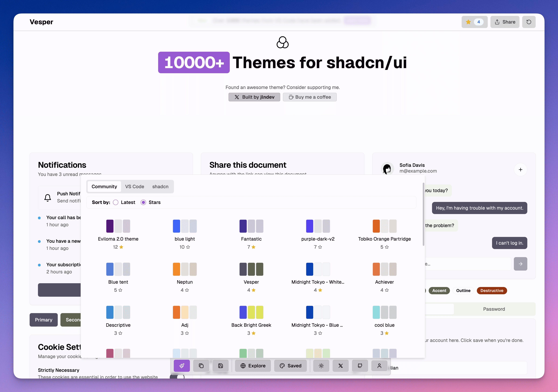Viewport: 558px width, 392px height.
Task: Open the X profile from the bottom toolbar
Action: point(341,366)
